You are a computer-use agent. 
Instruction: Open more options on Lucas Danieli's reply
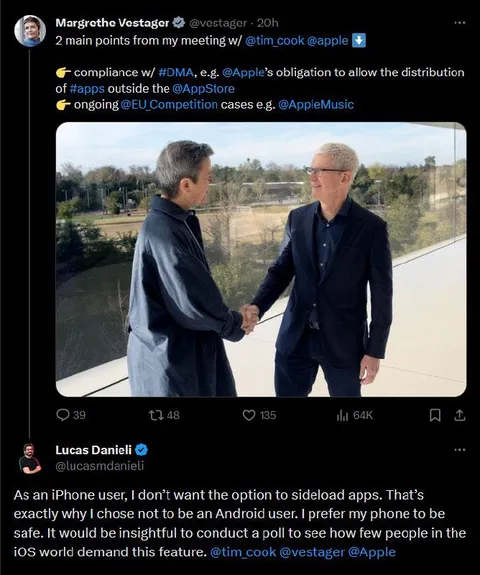pos(459,450)
